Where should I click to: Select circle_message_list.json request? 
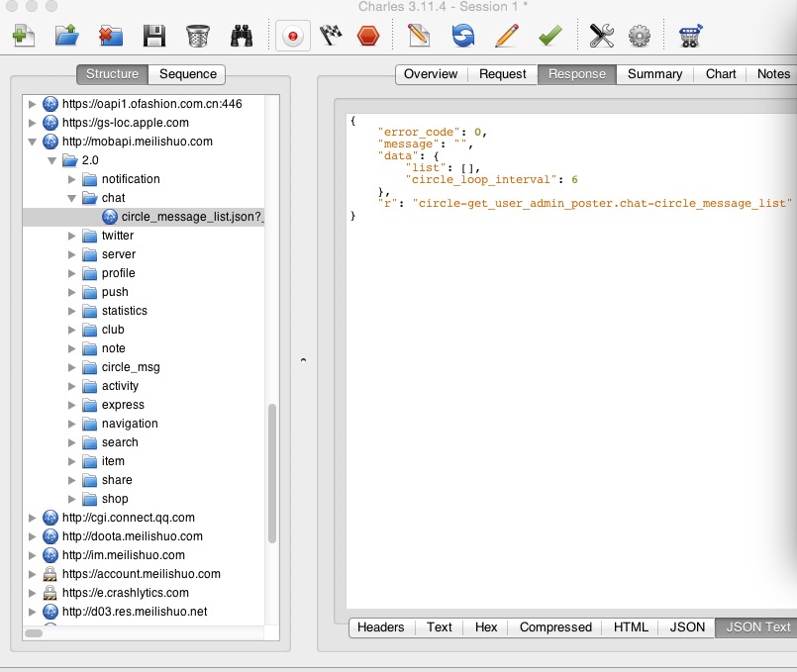click(x=144, y=217)
